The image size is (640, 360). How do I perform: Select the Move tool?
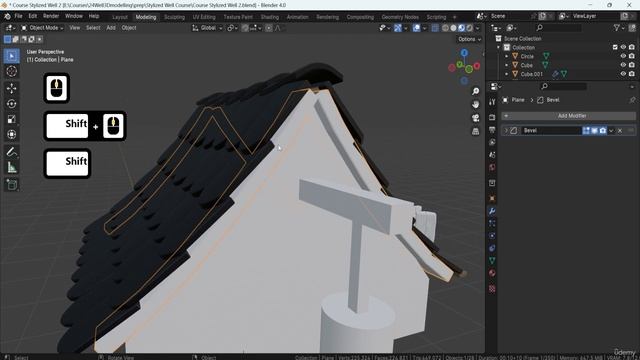click(11, 88)
